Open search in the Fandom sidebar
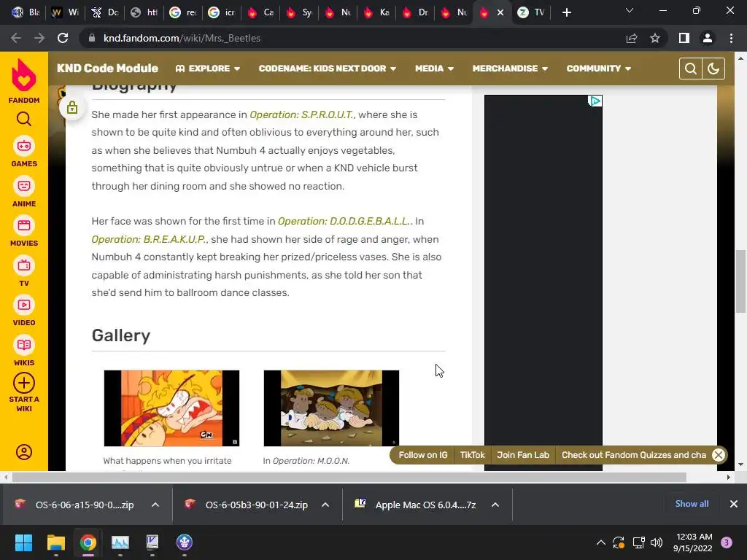Viewport: 747px width, 560px height. 24,119
